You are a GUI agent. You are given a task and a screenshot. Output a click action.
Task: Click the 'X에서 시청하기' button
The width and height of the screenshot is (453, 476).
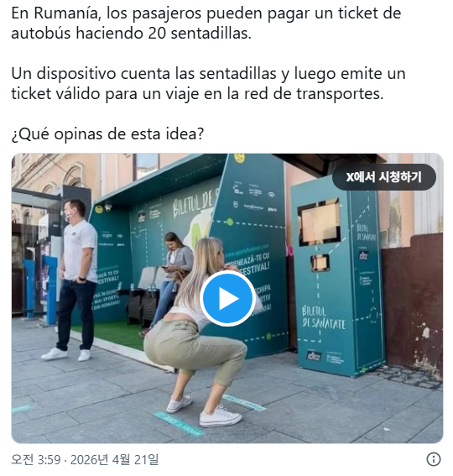click(x=384, y=177)
